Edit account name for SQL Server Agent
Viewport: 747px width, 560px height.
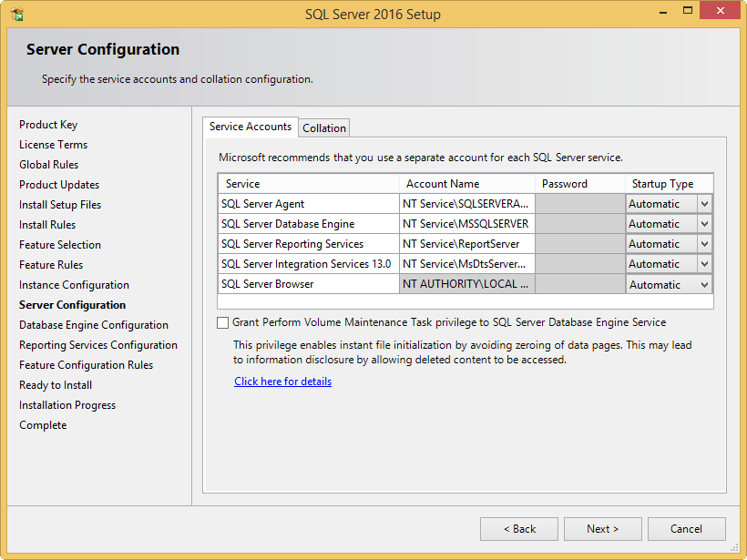click(466, 204)
